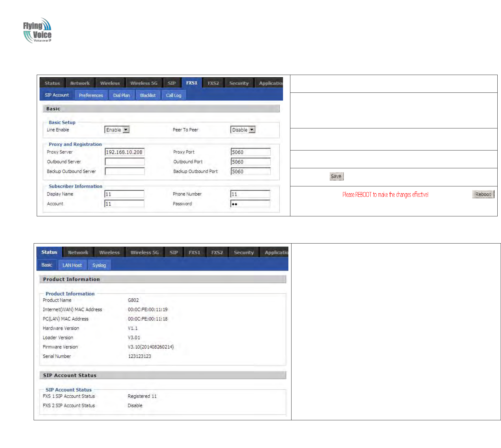Open Network tab in the Status page screenshot
Viewport: 501px width, 448px height.
78,253
